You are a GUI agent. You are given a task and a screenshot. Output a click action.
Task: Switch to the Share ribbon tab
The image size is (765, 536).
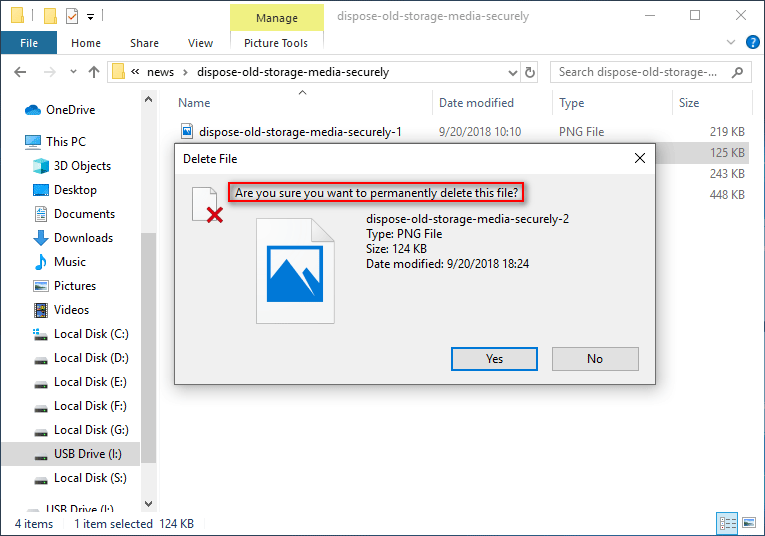pyautogui.click(x=144, y=43)
